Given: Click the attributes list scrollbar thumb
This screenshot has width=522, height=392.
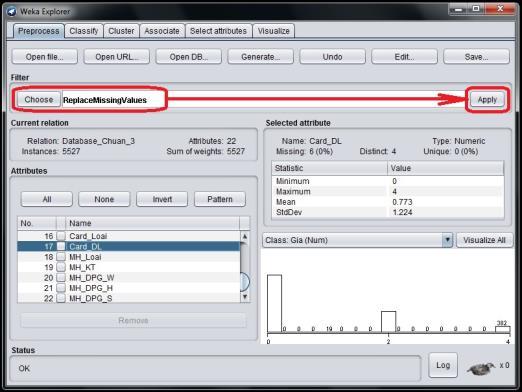Looking at the screenshot, I should (x=245, y=281).
